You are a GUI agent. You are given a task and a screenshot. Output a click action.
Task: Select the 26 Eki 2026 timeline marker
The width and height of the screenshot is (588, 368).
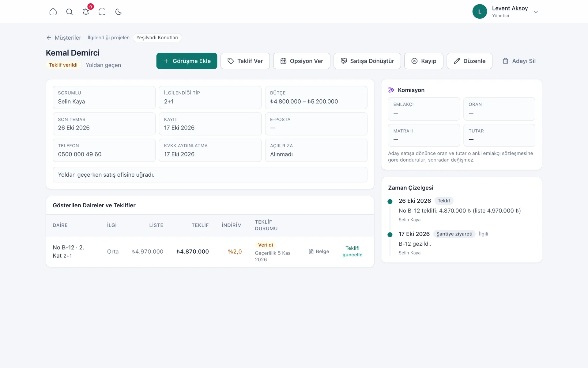point(390,201)
